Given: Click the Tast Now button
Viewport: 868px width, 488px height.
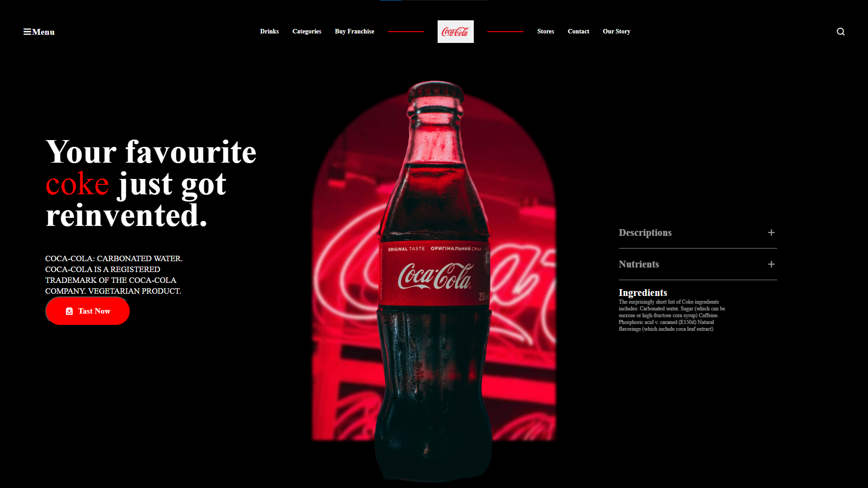Looking at the screenshot, I should (87, 311).
